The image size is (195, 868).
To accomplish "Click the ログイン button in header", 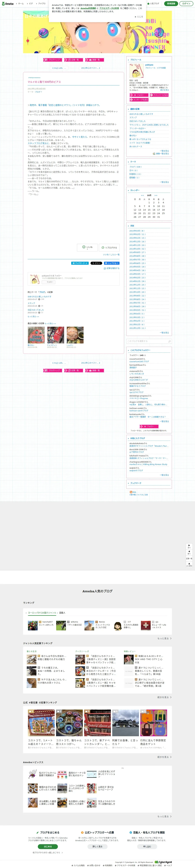I will click(x=186, y=3).
